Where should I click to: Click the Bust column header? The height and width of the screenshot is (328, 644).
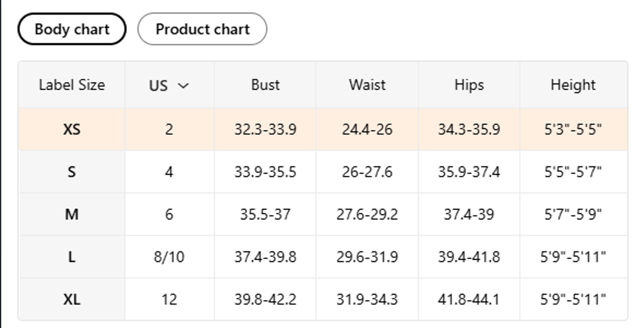point(265,85)
